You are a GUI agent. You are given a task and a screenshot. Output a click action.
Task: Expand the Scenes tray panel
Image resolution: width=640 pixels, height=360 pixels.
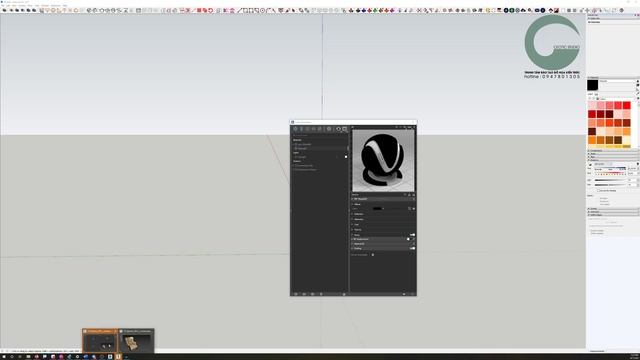[x=613, y=209]
